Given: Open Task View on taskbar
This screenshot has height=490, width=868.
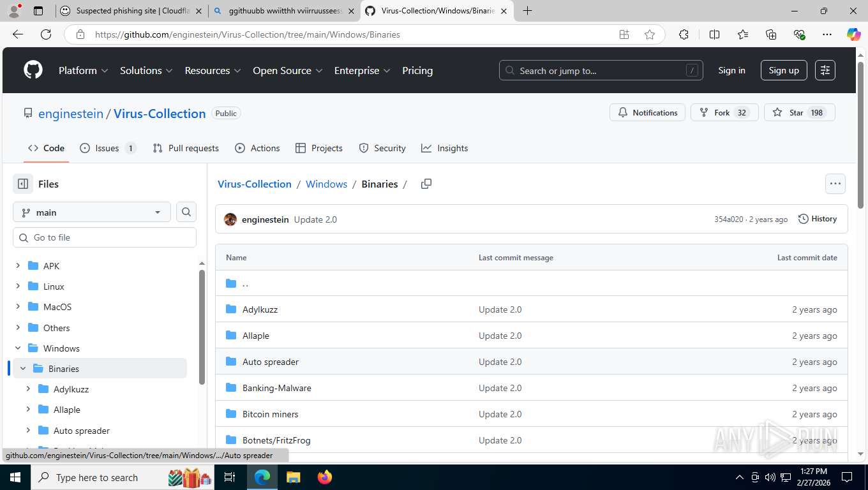Looking at the screenshot, I should [230, 477].
